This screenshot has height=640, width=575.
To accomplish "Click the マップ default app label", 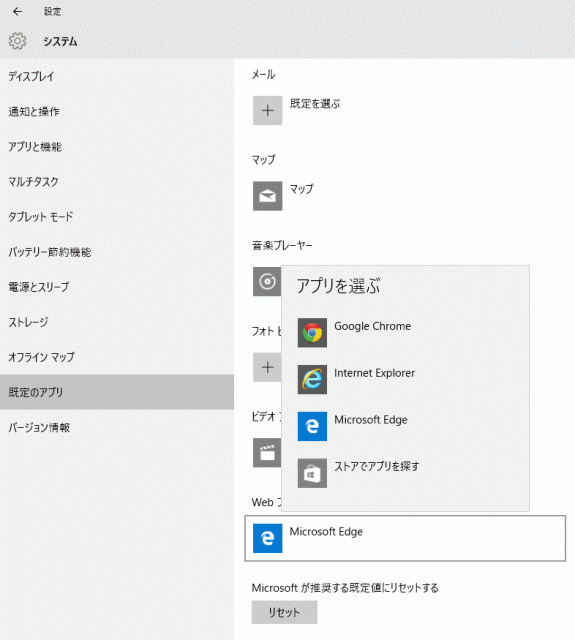I will [x=302, y=189].
